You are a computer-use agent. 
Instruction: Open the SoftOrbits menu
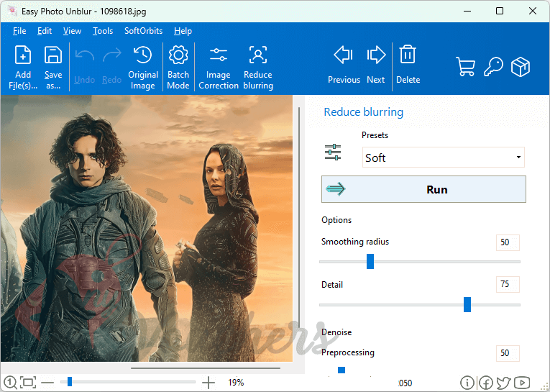click(143, 31)
